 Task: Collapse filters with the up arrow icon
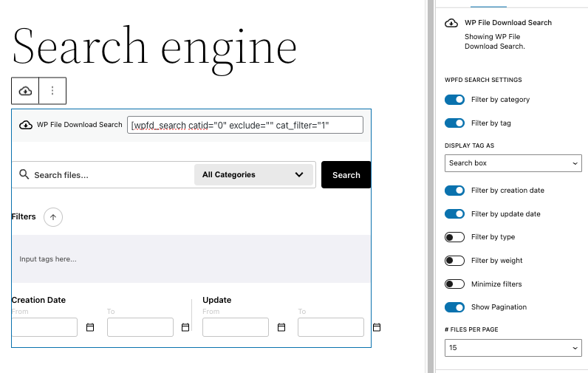click(x=53, y=217)
